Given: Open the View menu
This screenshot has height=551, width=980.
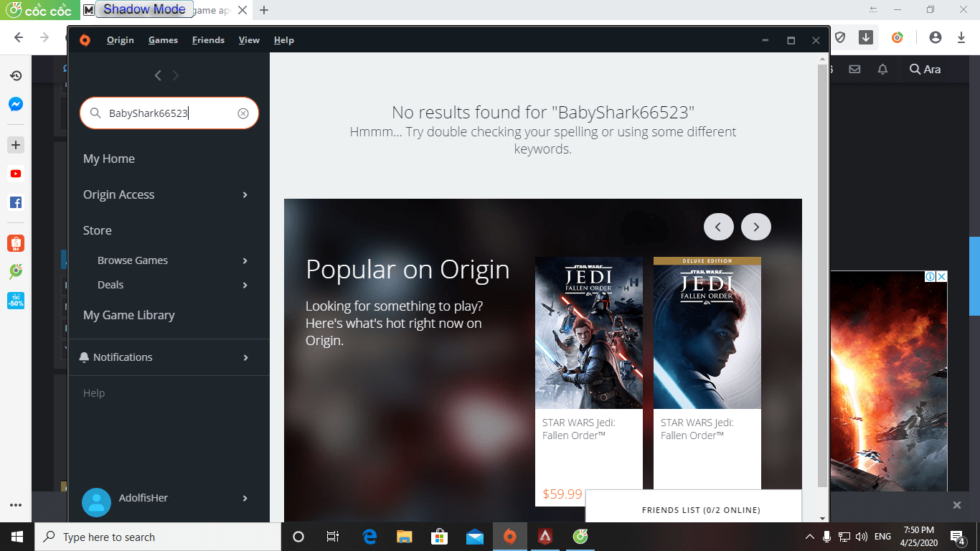Looking at the screenshot, I should pyautogui.click(x=249, y=40).
